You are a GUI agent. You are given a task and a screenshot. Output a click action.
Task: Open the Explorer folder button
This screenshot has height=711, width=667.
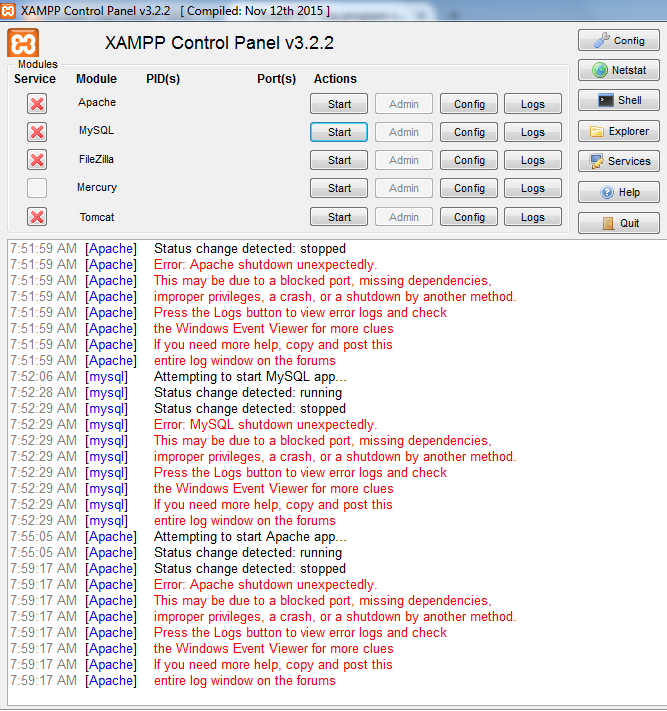[618, 131]
